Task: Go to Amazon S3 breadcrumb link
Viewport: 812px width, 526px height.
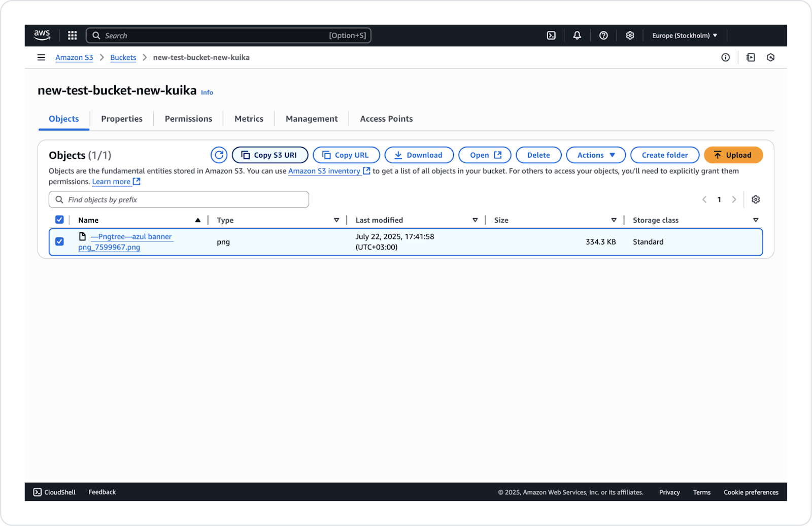Action: tap(74, 57)
